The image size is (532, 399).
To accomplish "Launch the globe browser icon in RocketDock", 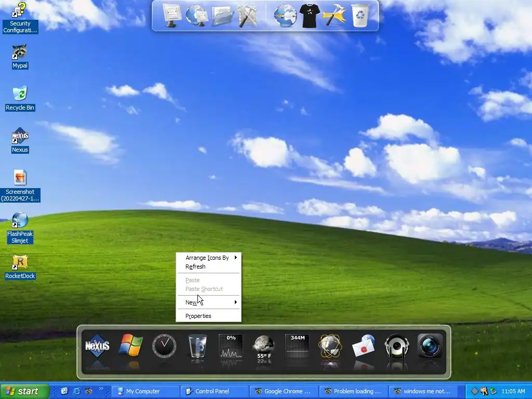I will [x=285, y=16].
